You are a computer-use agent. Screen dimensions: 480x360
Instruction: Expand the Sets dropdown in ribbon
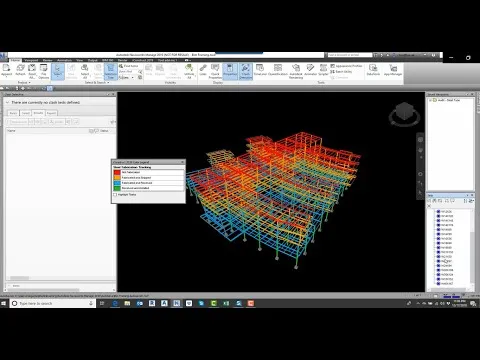pyautogui.click(x=126, y=77)
